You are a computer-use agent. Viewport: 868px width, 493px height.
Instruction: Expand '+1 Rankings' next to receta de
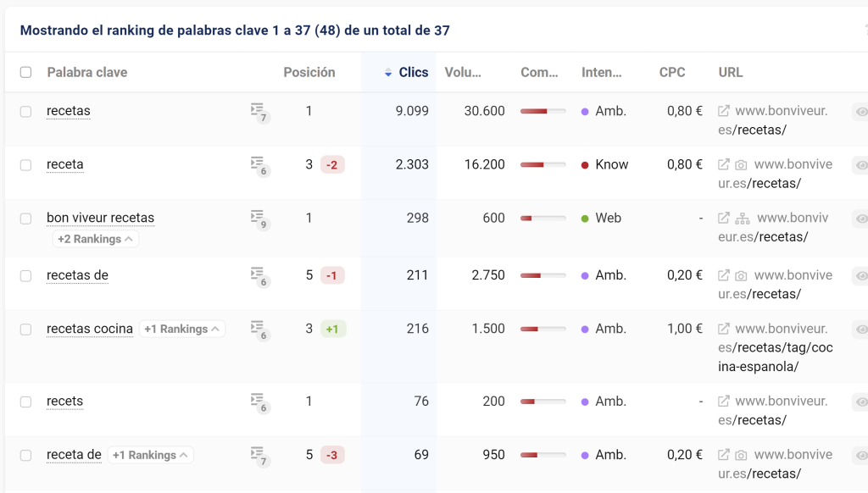151,455
